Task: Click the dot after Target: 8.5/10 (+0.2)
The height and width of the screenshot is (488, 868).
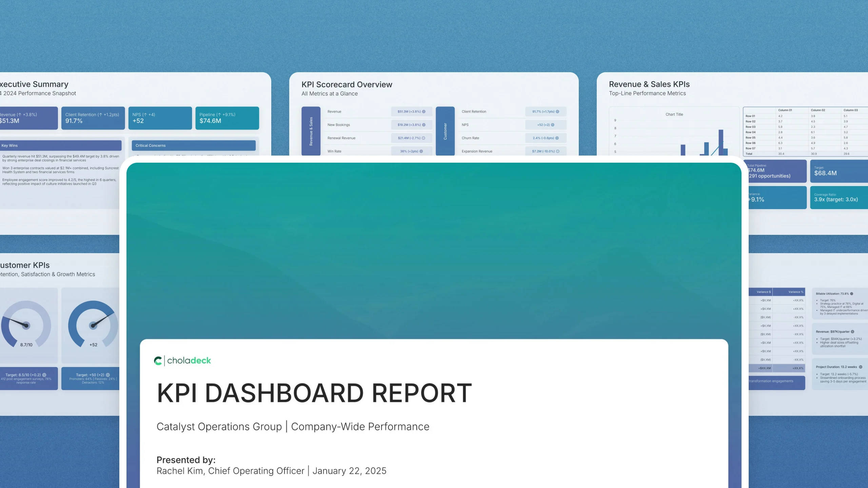Action: pyautogui.click(x=44, y=375)
